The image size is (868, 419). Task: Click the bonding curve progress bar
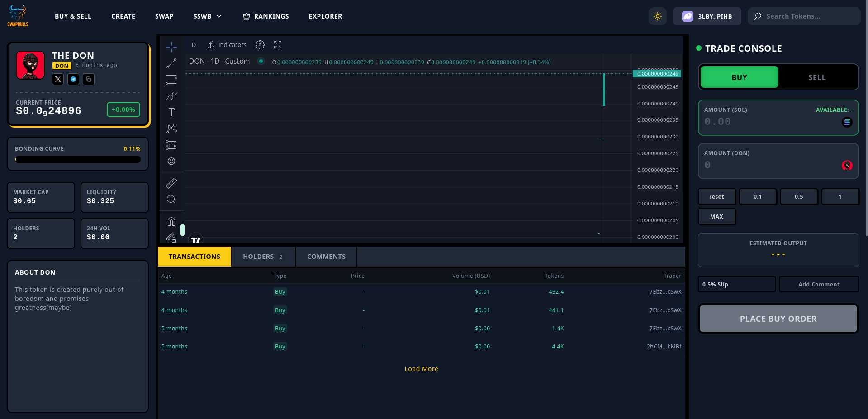[77, 159]
